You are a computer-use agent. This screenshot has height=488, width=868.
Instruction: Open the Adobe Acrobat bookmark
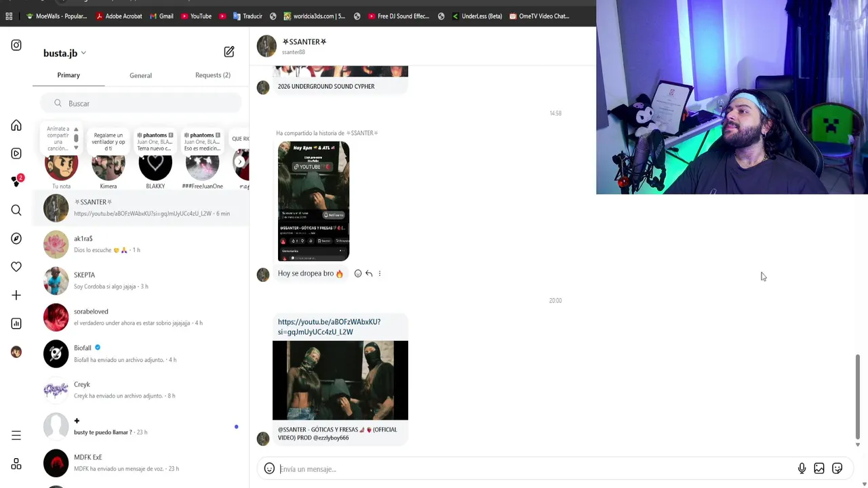[x=119, y=16]
